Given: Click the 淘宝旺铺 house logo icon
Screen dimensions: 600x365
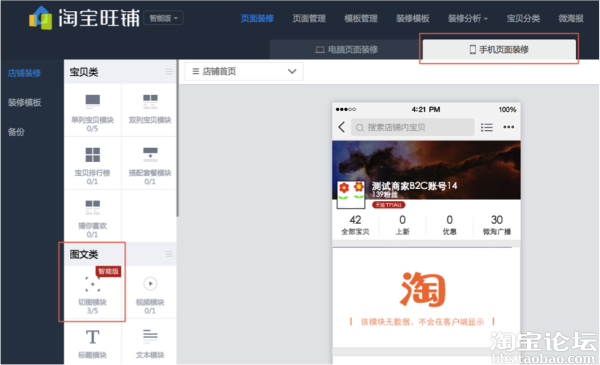Looking at the screenshot, I should [41, 18].
